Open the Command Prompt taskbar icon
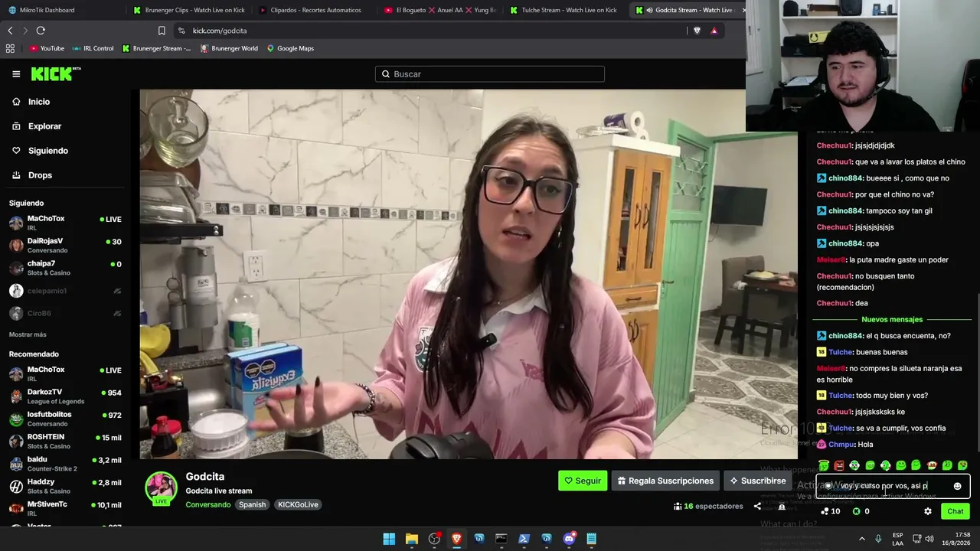Screen dimensions: 980x551 pyautogui.click(x=501, y=539)
